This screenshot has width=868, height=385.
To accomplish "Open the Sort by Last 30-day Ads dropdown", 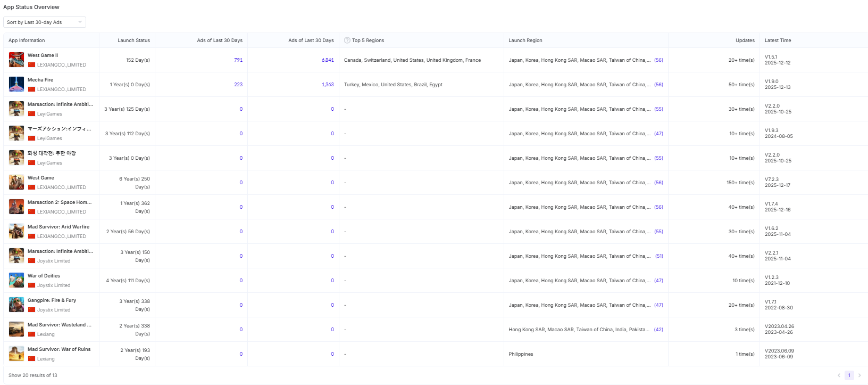I will [45, 22].
